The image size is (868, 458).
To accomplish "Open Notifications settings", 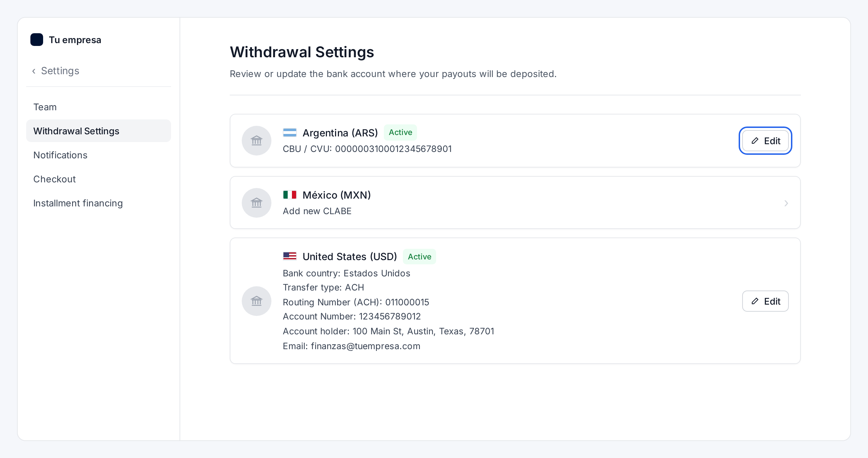I will click(x=99, y=155).
